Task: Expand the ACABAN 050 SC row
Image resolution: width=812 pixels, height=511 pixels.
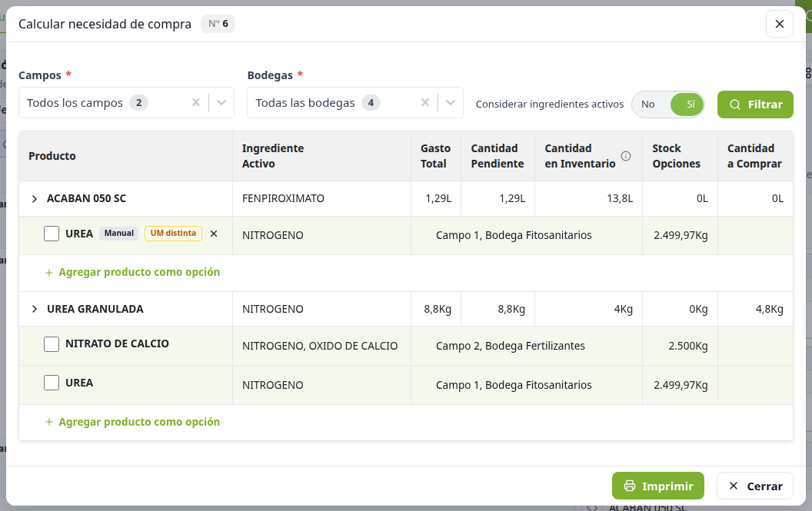Action: 34,199
